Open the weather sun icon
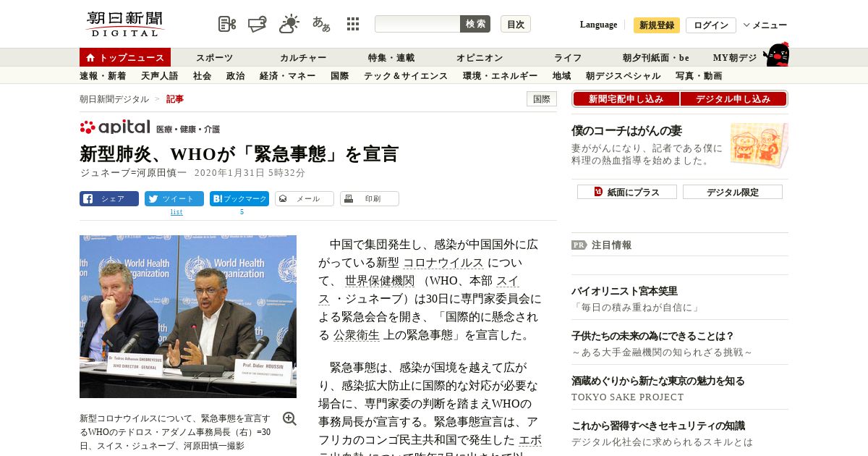Viewport: 868px width, 456px height. [289, 24]
